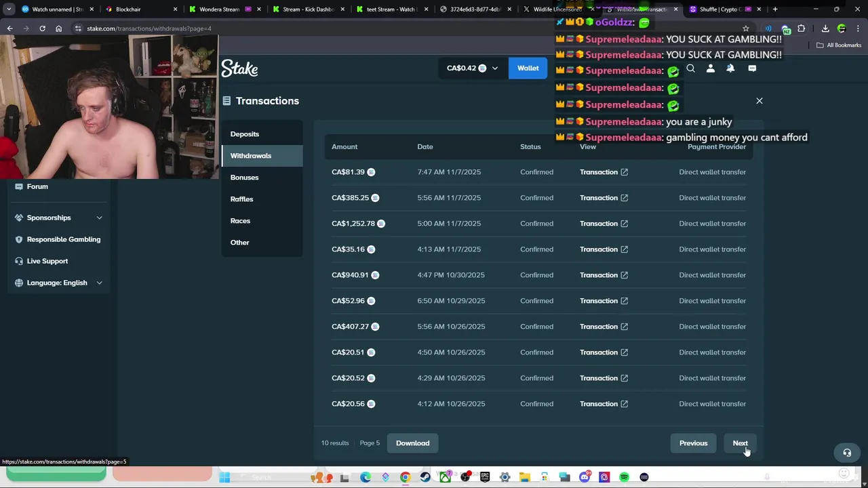The height and width of the screenshot is (488, 868).
Task: Bookmark this page with the star
Action: pos(746,28)
